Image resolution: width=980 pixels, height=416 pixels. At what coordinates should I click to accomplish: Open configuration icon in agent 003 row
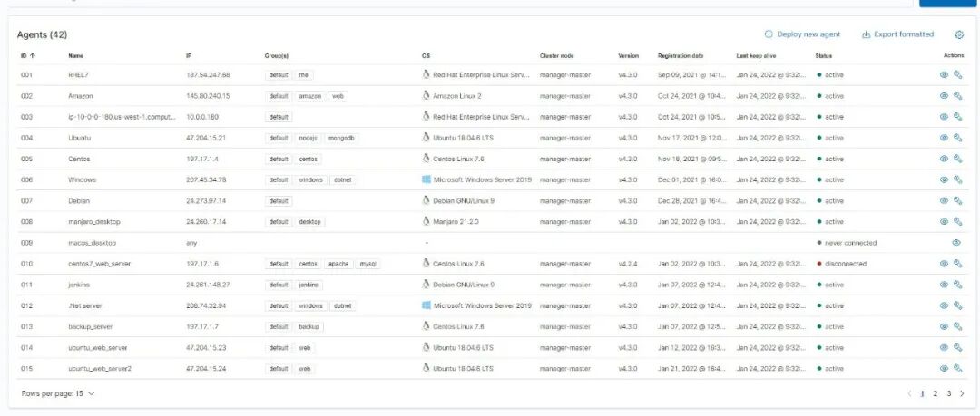[x=957, y=117]
